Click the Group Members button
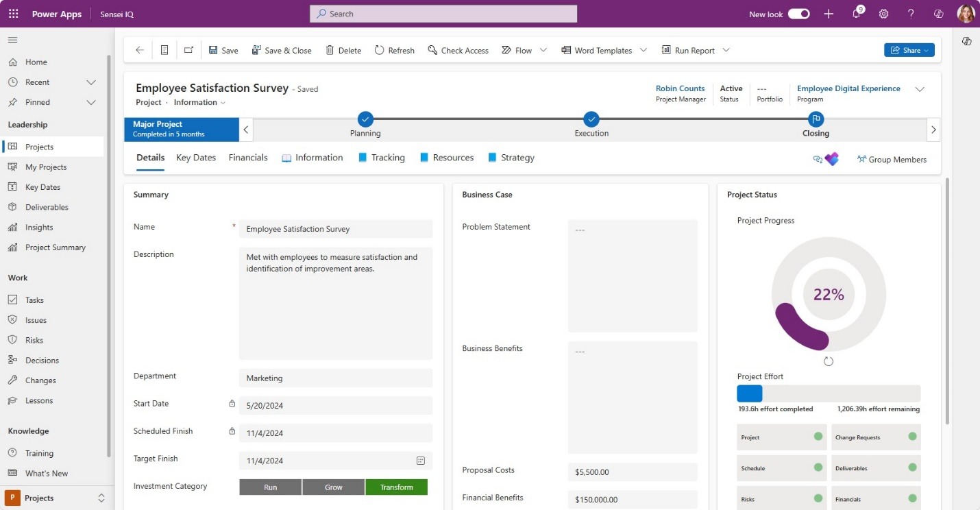The height and width of the screenshot is (510, 980). [x=892, y=160]
